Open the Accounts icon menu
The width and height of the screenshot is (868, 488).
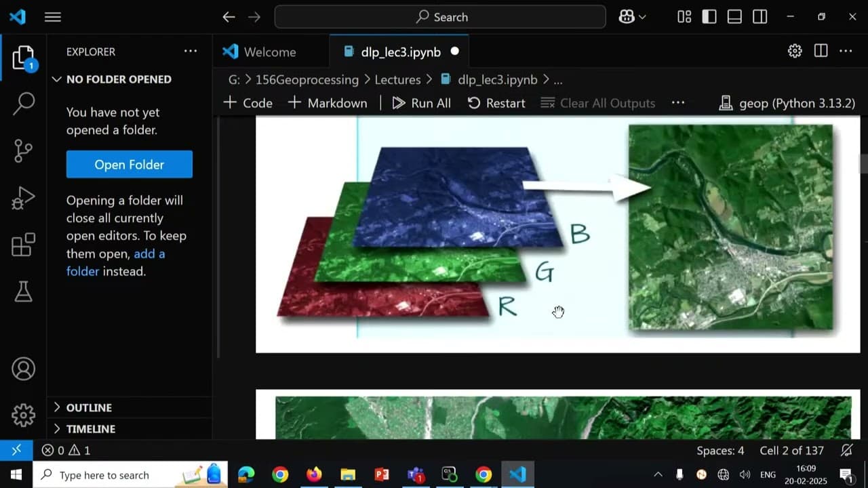pyautogui.click(x=23, y=369)
